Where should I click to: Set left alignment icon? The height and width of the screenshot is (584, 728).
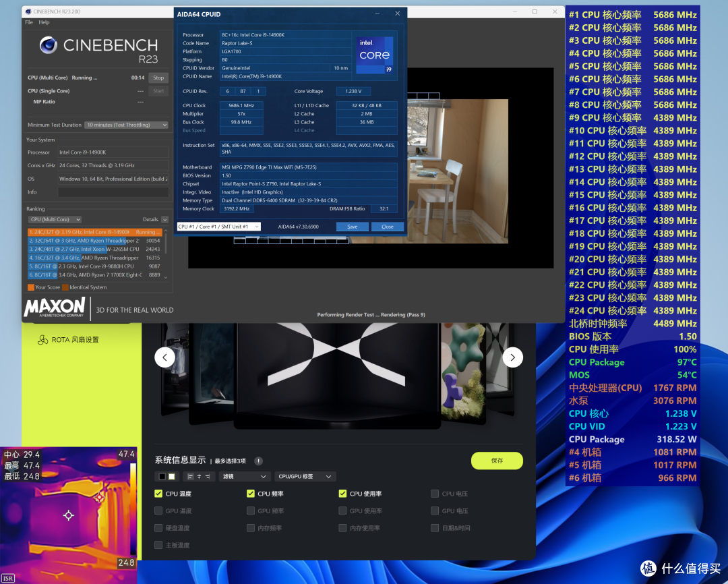tap(190, 476)
